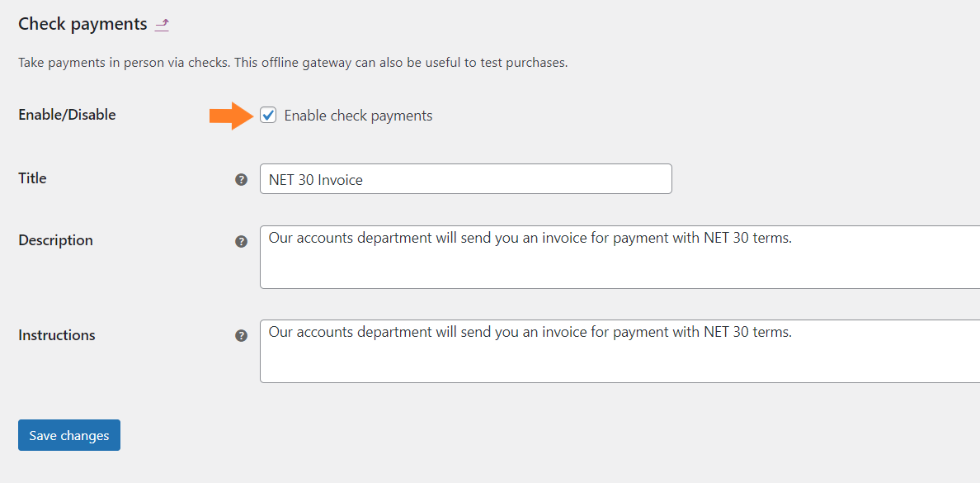The image size is (980, 483).
Task: Click inside the Instructions text area
Action: click(x=620, y=351)
